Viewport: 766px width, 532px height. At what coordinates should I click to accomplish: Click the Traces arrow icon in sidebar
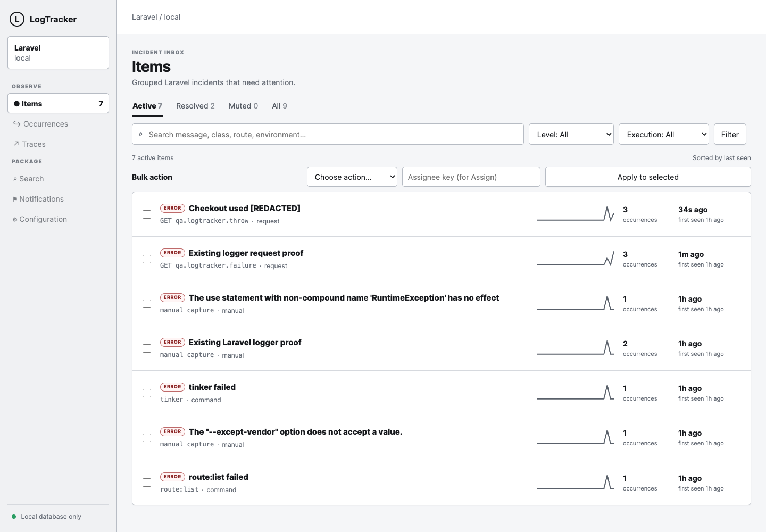coord(16,144)
